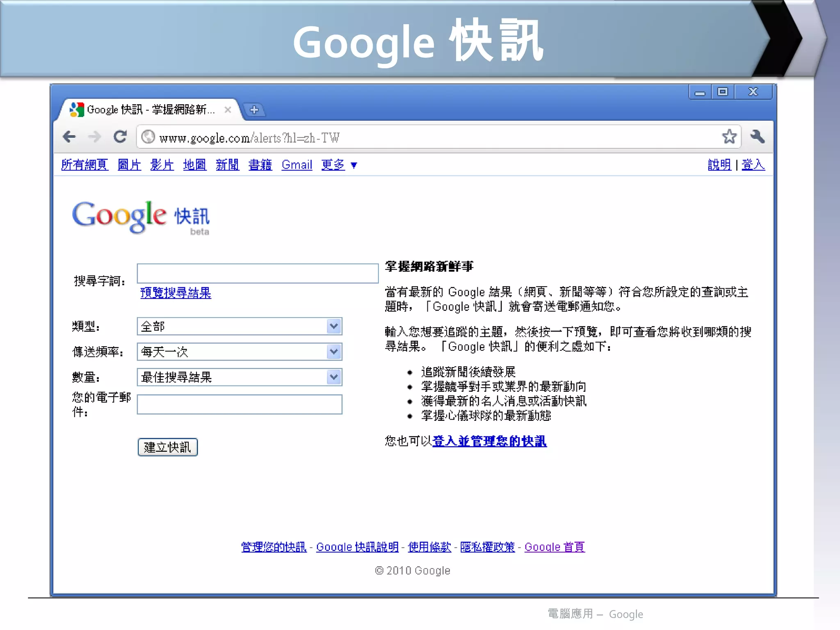The width and height of the screenshot is (840, 630).
Task: Open the 影片 link
Action: coord(162,165)
